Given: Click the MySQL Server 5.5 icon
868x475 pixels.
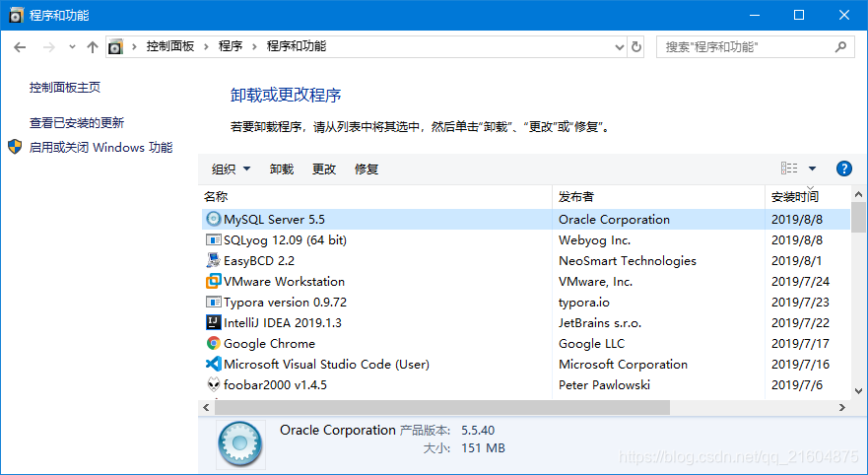Looking at the screenshot, I should (x=213, y=219).
